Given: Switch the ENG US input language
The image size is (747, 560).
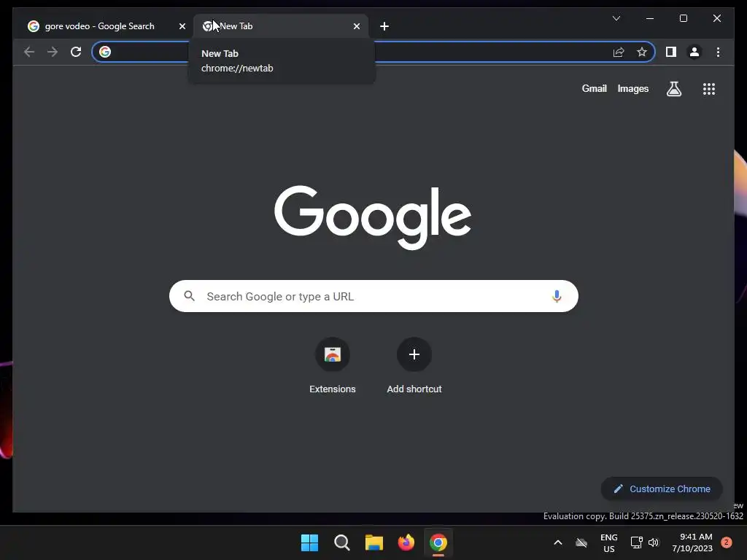Looking at the screenshot, I should 609,542.
